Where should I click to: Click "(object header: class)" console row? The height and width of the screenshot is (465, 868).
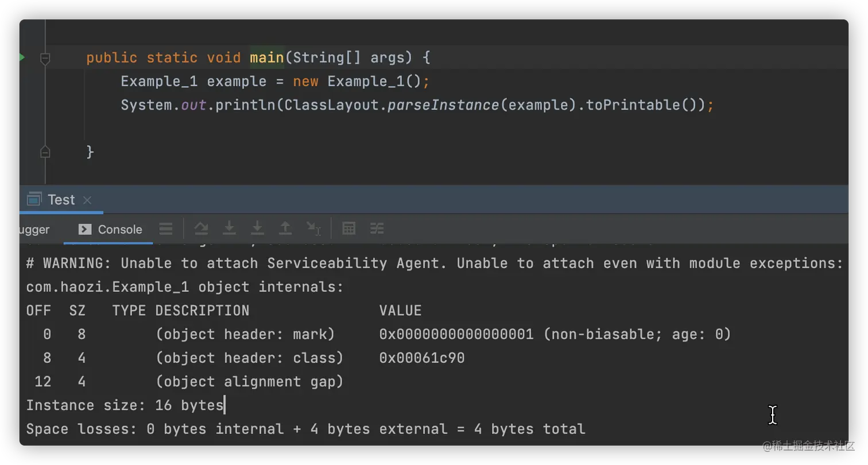pos(249,358)
